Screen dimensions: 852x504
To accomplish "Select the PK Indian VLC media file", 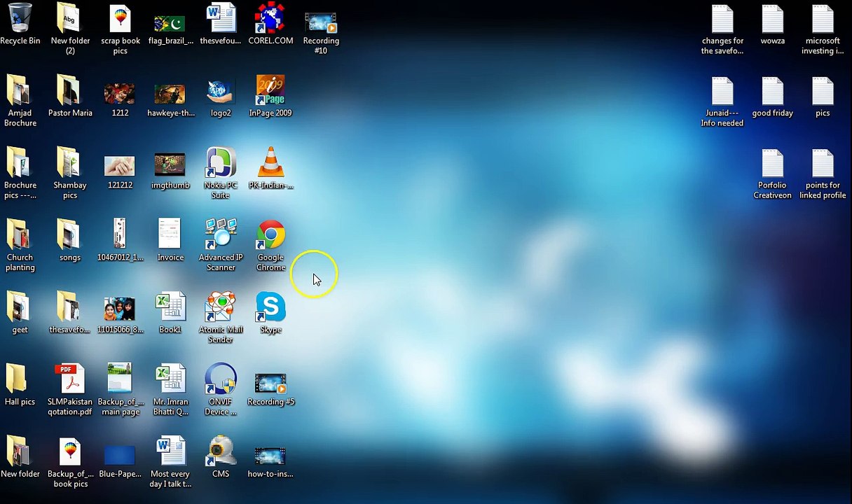I will (x=270, y=163).
